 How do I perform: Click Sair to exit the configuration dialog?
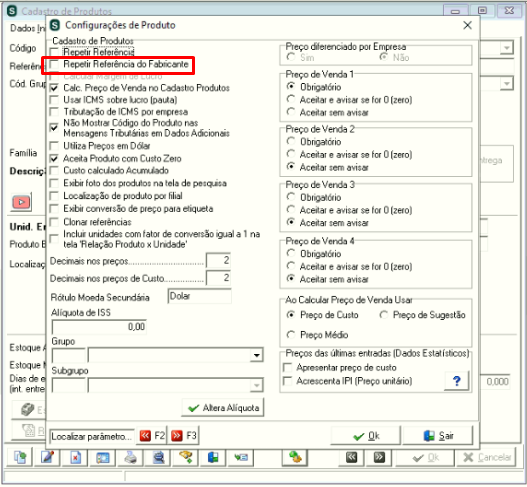tap(438, 436)
